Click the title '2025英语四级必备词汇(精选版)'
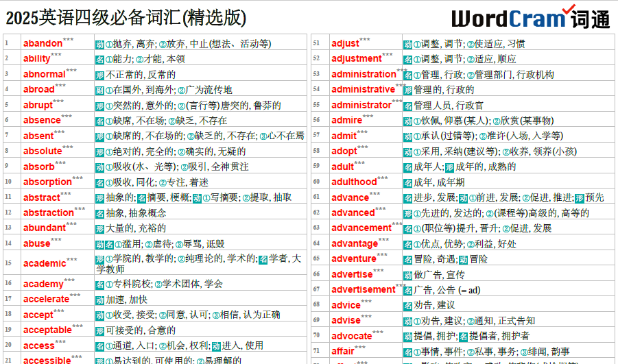Viewport: 618px width, 364px height. click(x=126, y=18)
